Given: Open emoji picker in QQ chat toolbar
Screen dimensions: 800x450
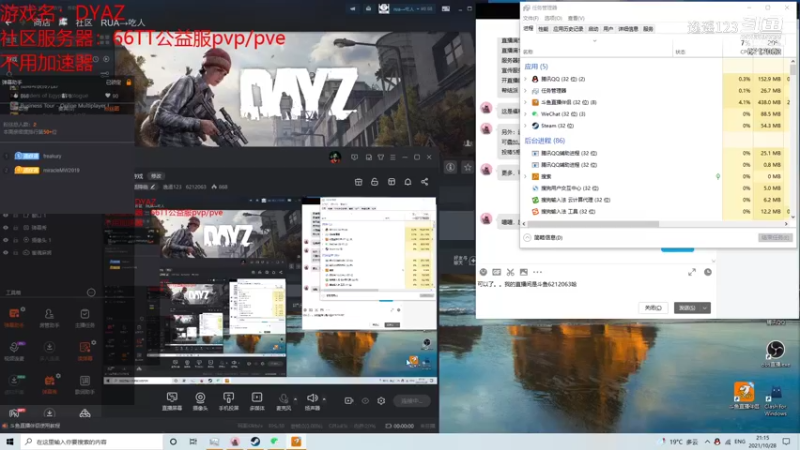Looking at the screenshot, I should click(x=483, y=272).
